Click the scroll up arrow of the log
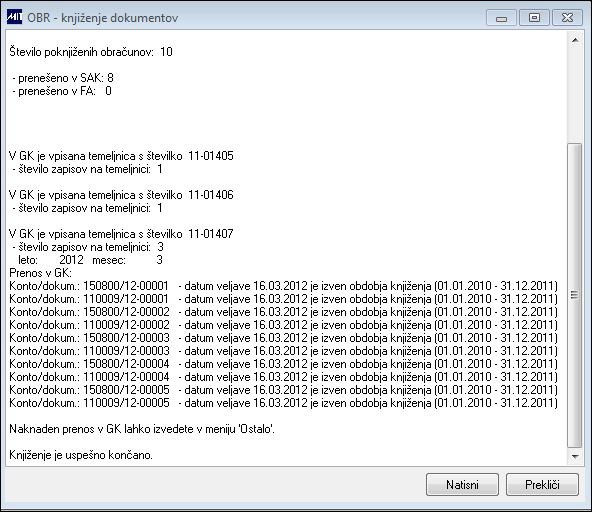This screenshot has height=512, width=592. [575, 40]
